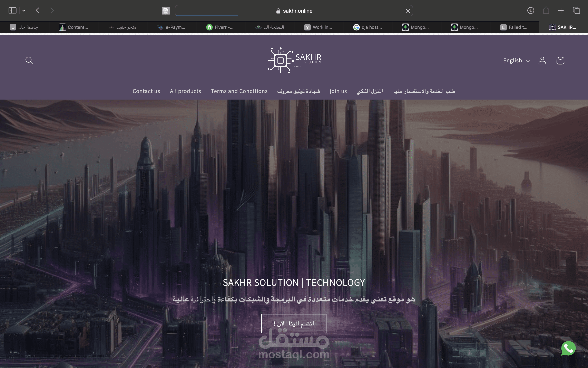Click the padlock icon in address bar

click(278, 11)
